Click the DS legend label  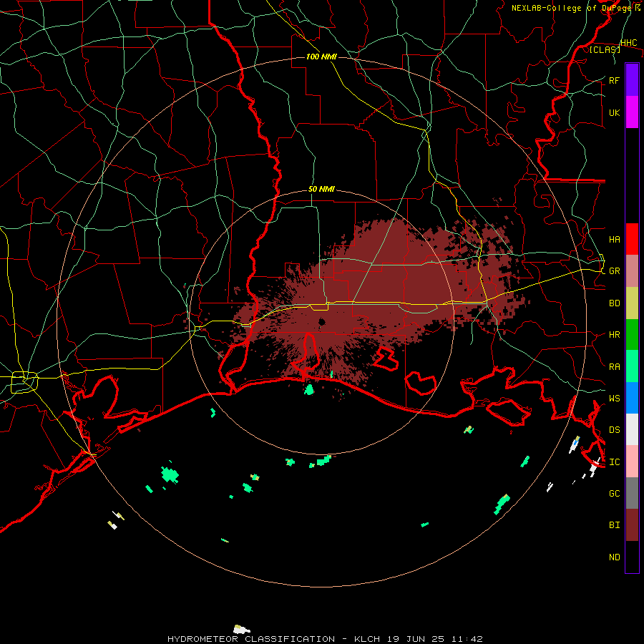pyautogui.click(x=614, y=429)
